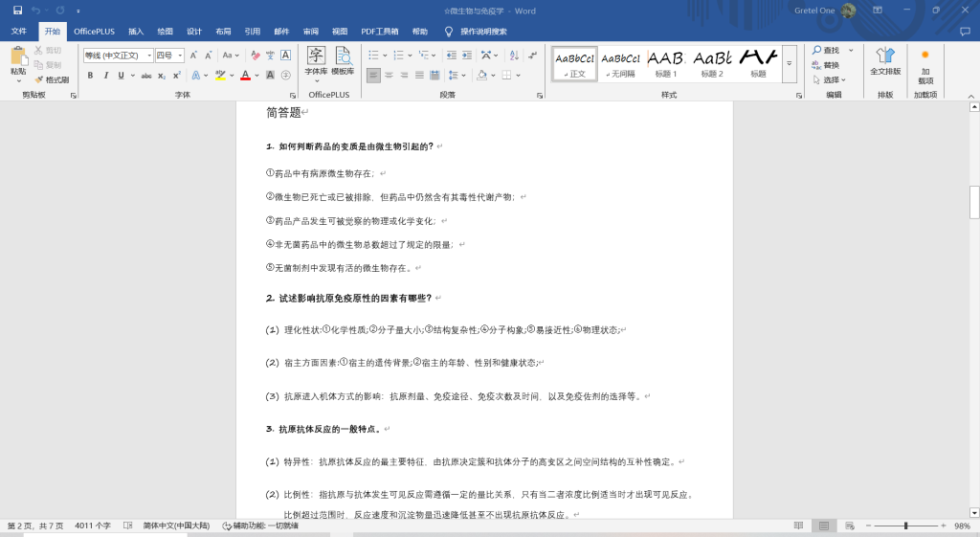Open the font dialog launcher arrow

tap(293, 95)
